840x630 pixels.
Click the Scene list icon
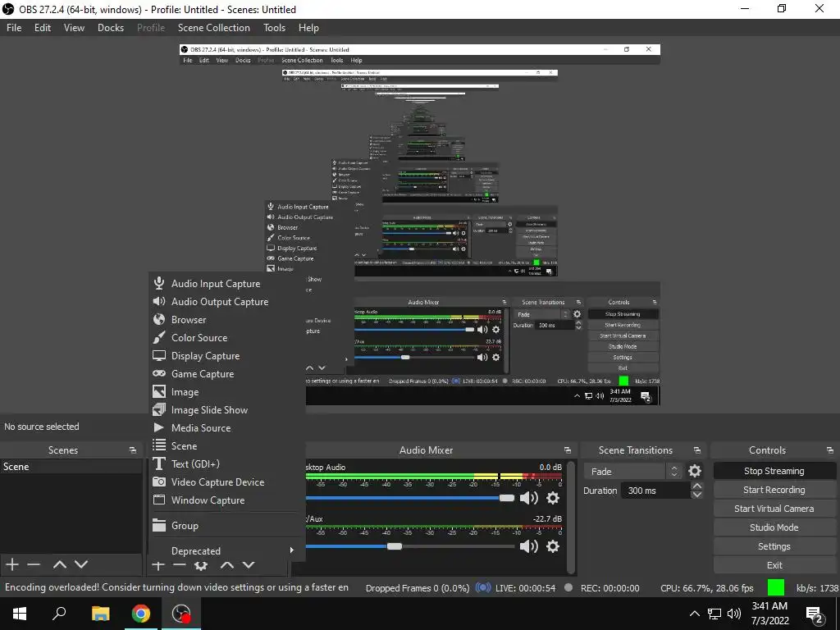coord(158,445)
